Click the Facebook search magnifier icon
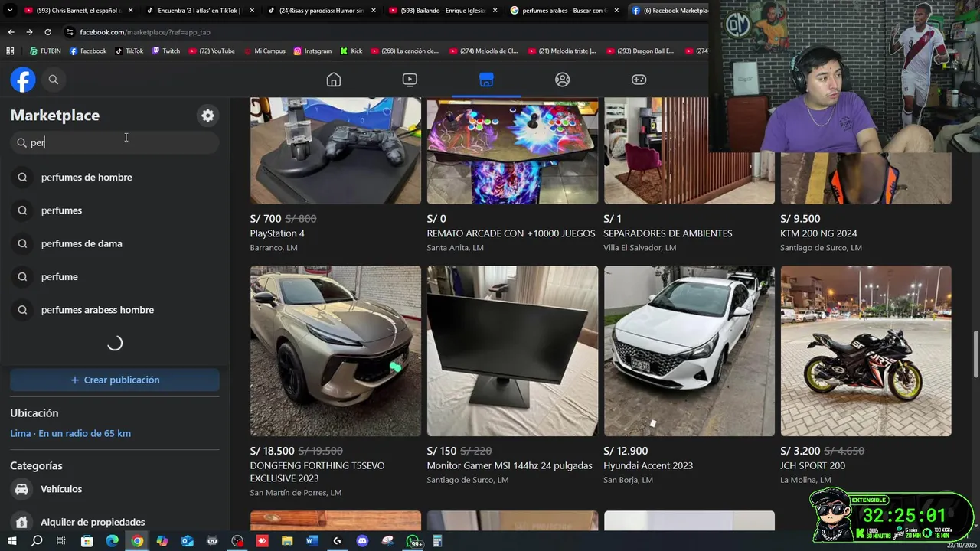Image resolution: width=980 pixels, height=551 pixels. coord(54,80)
